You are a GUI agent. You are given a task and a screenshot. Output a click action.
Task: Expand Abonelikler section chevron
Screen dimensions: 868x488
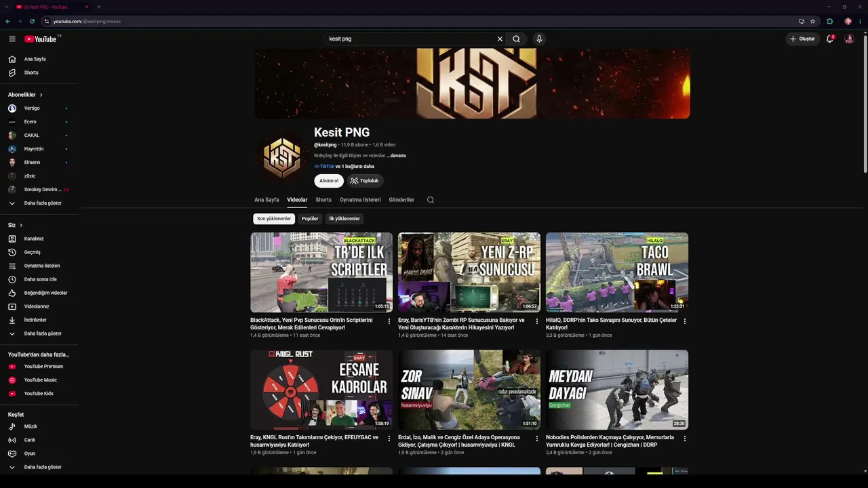pyautogui.click(x=41, y=95)
